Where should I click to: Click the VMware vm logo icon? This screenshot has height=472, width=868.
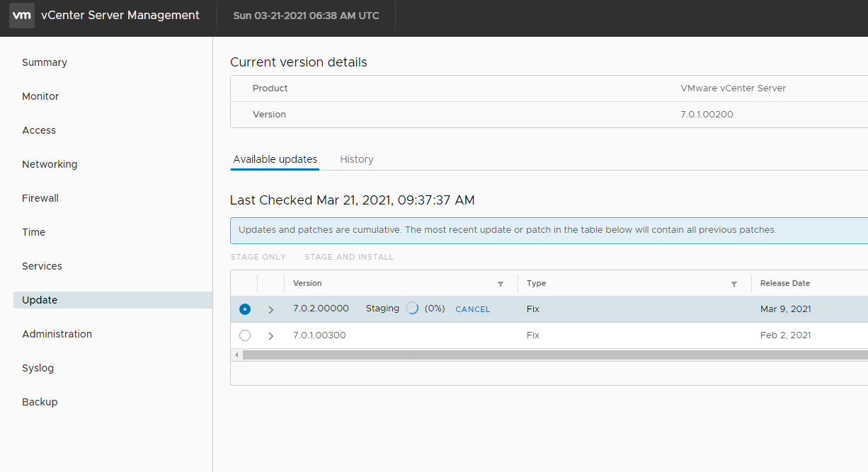click(x=22, y=16)
